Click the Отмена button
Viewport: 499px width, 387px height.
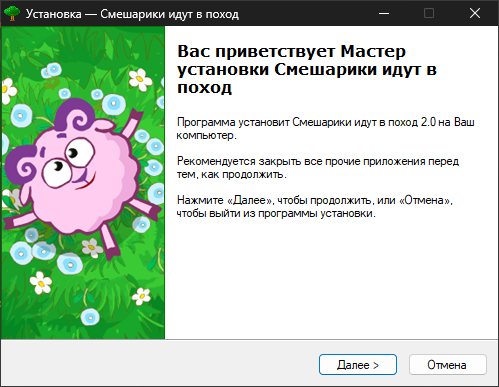click(448, 365)
